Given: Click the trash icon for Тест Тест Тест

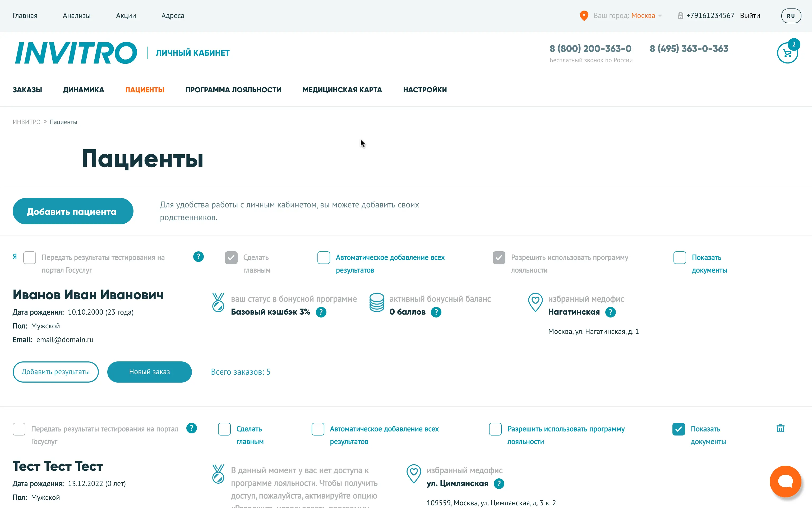Looking at the screenshot, I should coord(781,428).
